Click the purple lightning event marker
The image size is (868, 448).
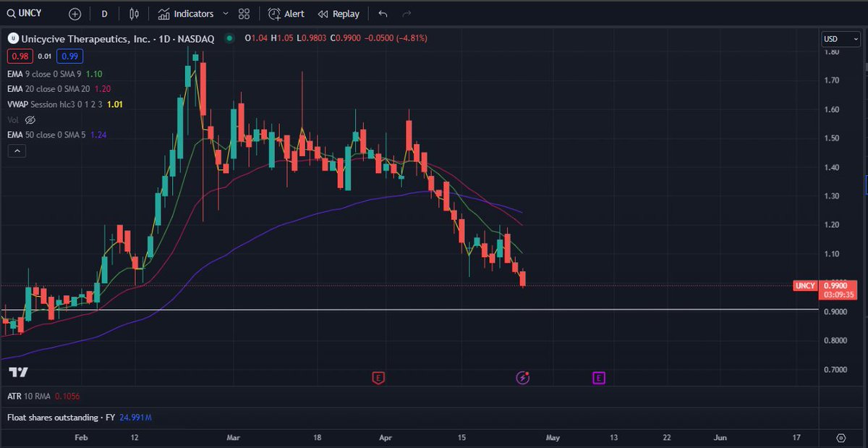coord(523,377)
